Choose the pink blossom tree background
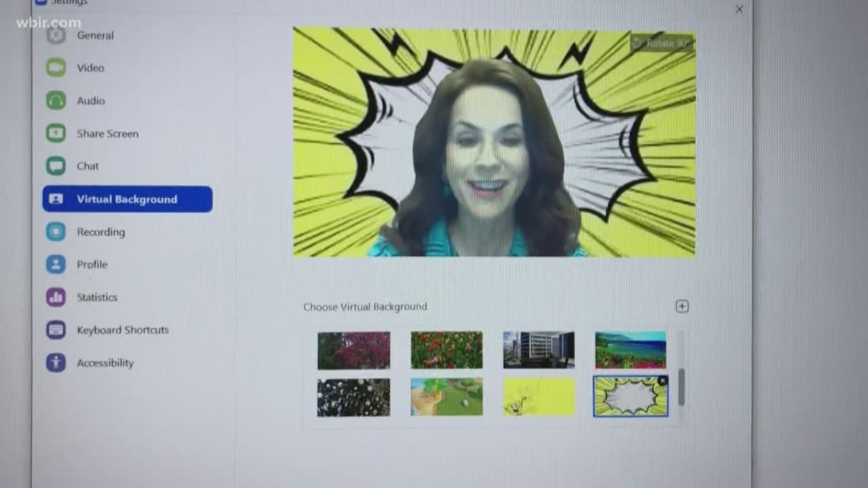The height and width of the screenshot is (488, 868). click(353, 350)
